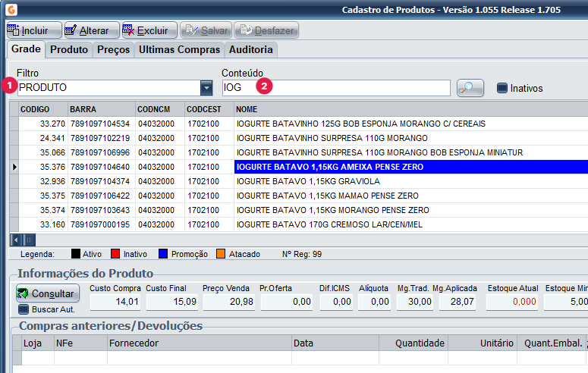Enable the Inativos checkbox
Viewport: 588px width, 373px height.
tap(502, 88)
